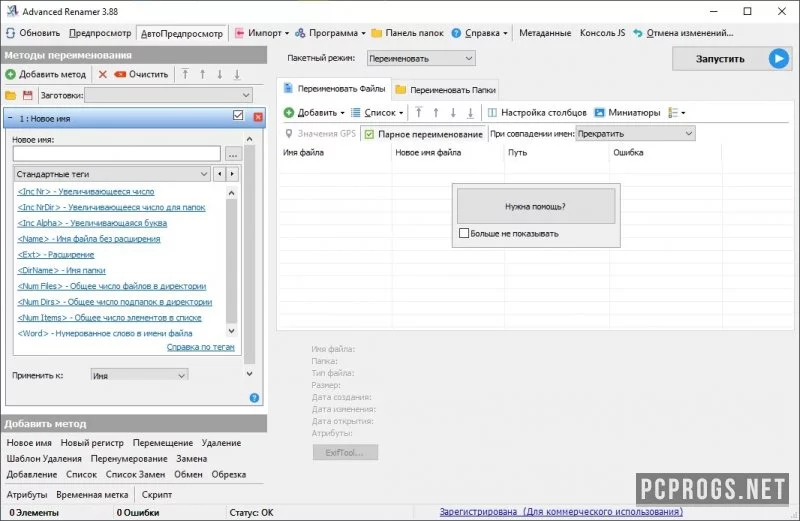Open presets folder icon beside Заготовки
800x521 pixels.
11,95
